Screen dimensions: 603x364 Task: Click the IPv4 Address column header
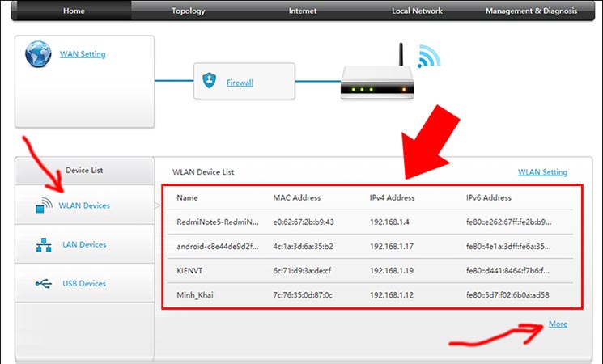tap(393, 197)
